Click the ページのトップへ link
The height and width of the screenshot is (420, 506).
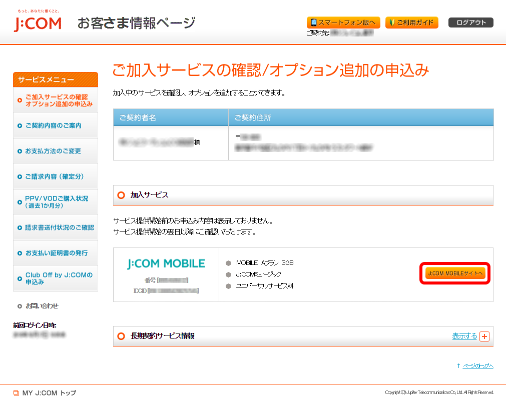(x=478, y=366)
